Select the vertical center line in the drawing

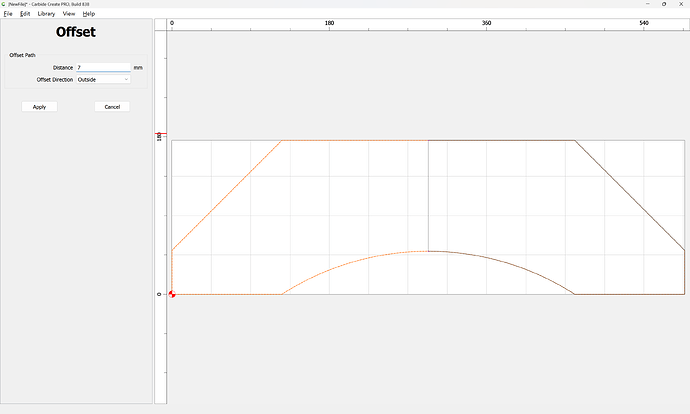(x=428, y=195)
